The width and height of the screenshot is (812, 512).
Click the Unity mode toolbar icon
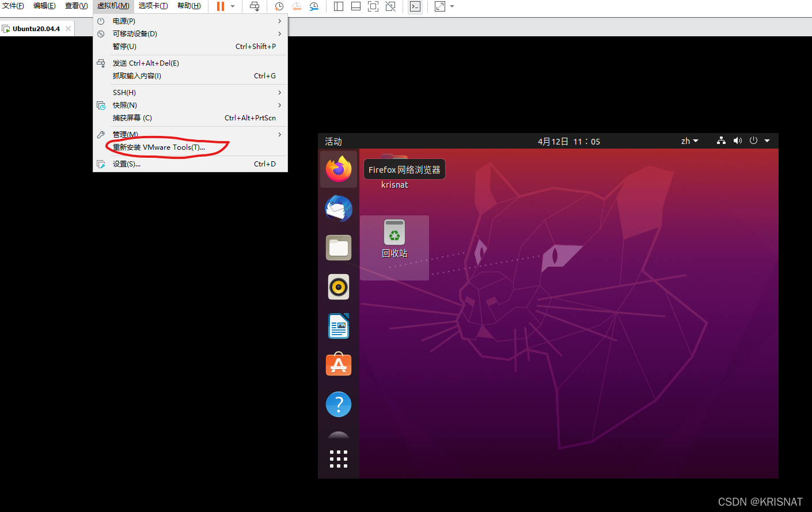pos(390,6)
